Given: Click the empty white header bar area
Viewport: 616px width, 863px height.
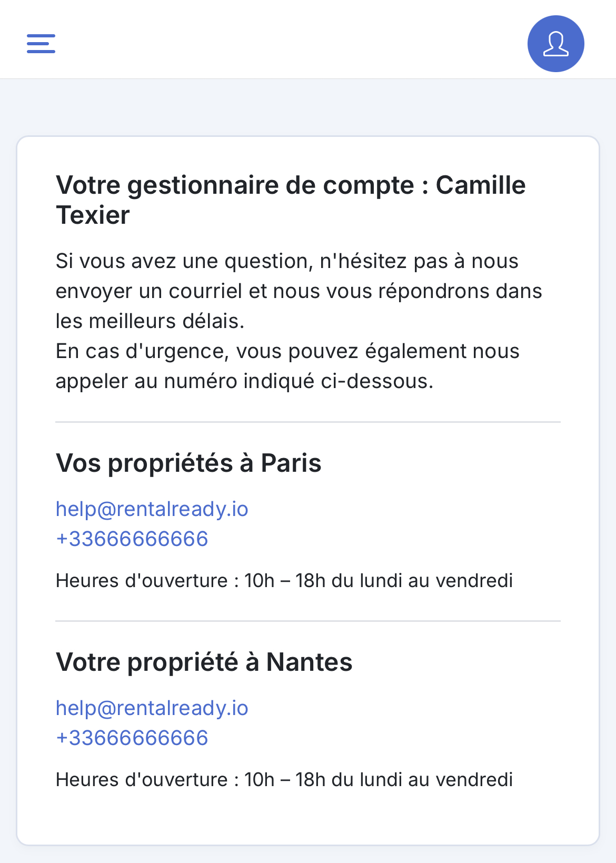Looking at the screenshot, I should click(x=290, y=39).
